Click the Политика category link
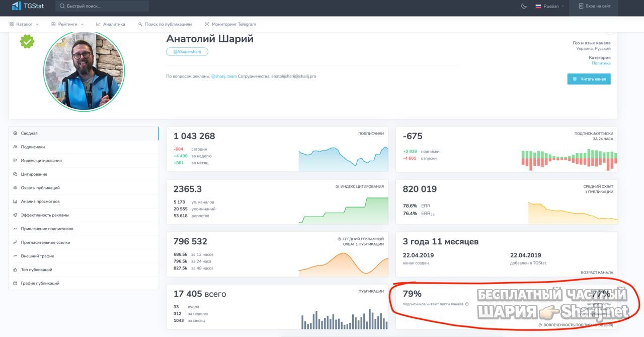 [x=601, y=63]
